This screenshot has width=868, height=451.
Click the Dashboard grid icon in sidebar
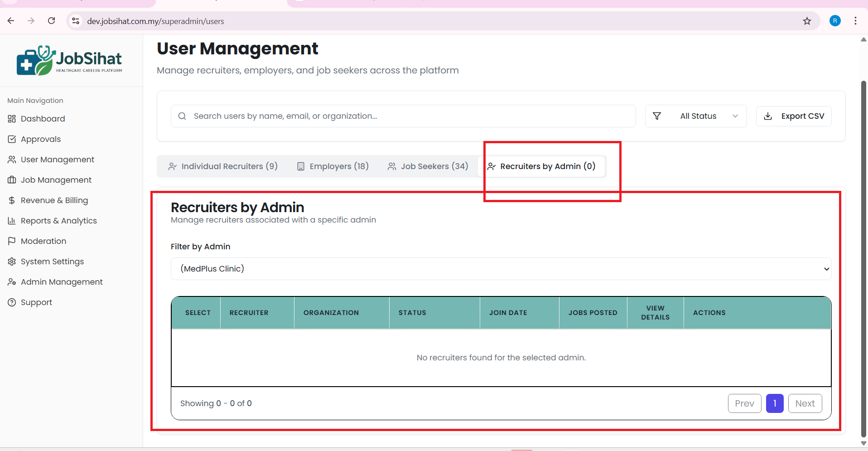click(x=12, y=119)
